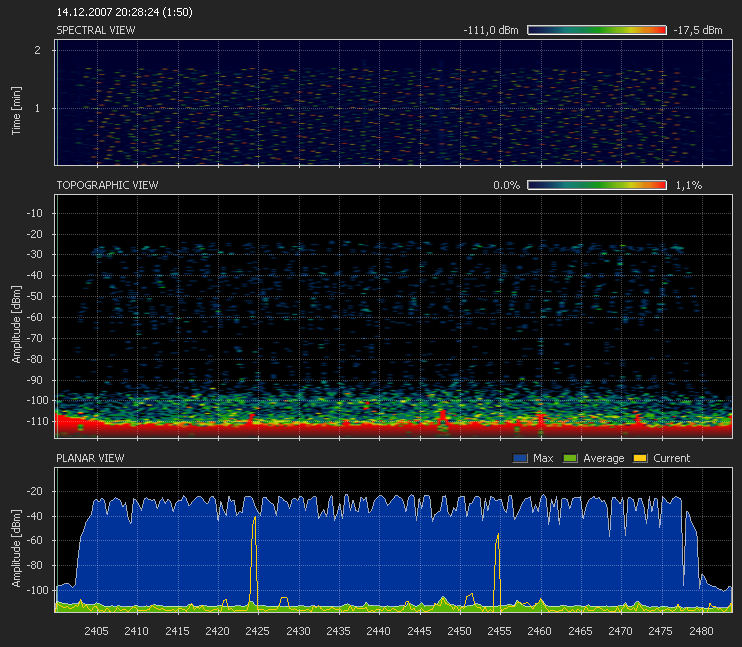742x647 pixels.
Task: Click the yellow Current spike near 2455 MHz
Action: tap(497, 570)
